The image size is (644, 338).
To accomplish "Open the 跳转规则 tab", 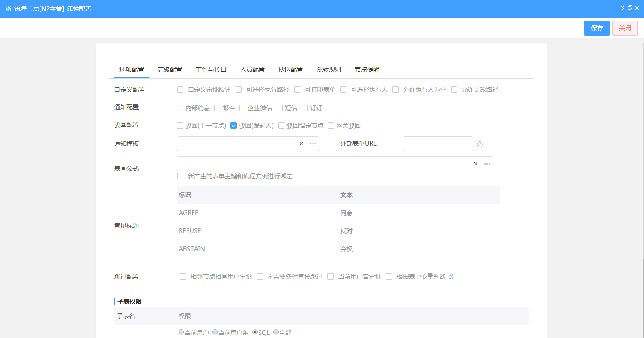I will coord(329,69).
